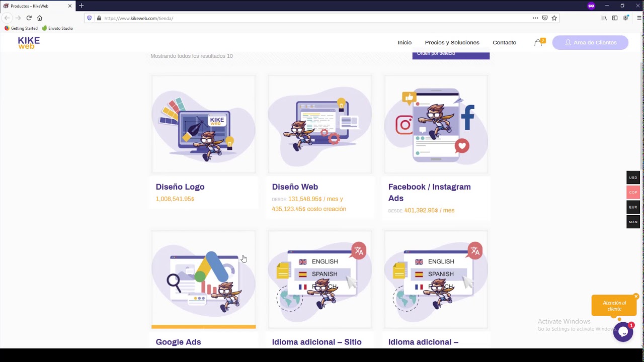Viewport: 644px width, 362px height.
Task: Select the Productos – KikeWeb tab
Action: click(38, 6)
